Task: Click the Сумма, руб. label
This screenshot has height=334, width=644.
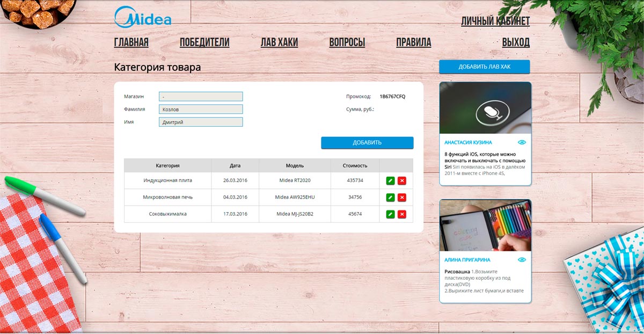Action: tap(360, 110)
